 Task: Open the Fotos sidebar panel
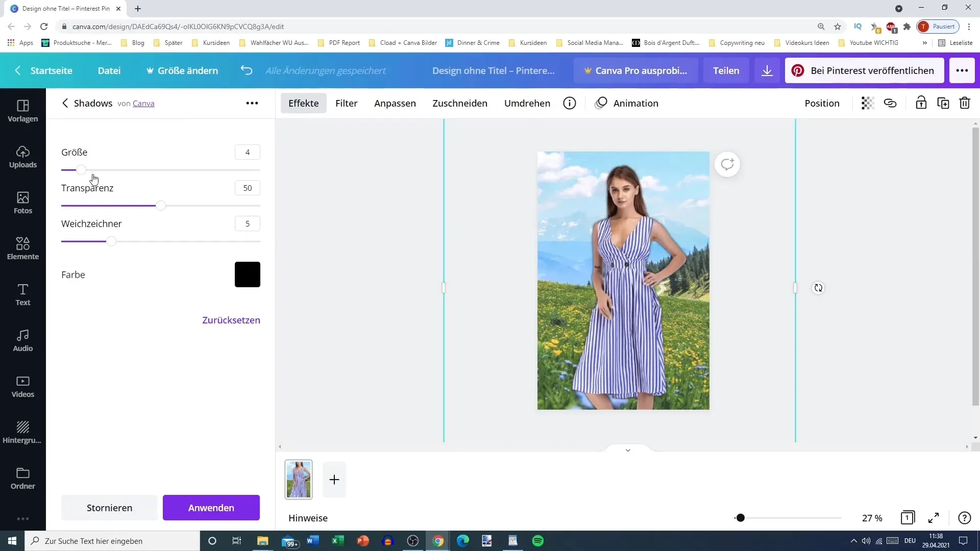(x=23, y=203)
